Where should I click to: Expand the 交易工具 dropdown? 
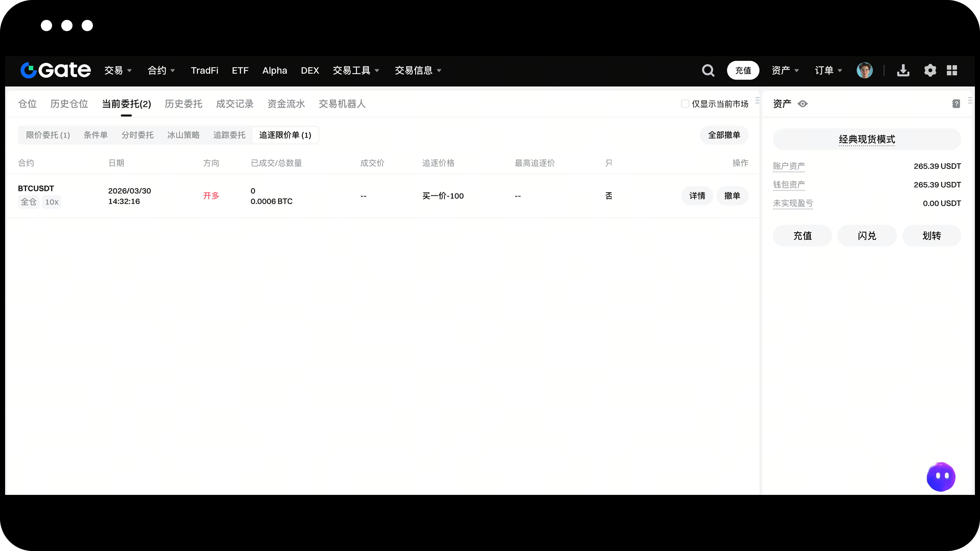coord(356,70)
